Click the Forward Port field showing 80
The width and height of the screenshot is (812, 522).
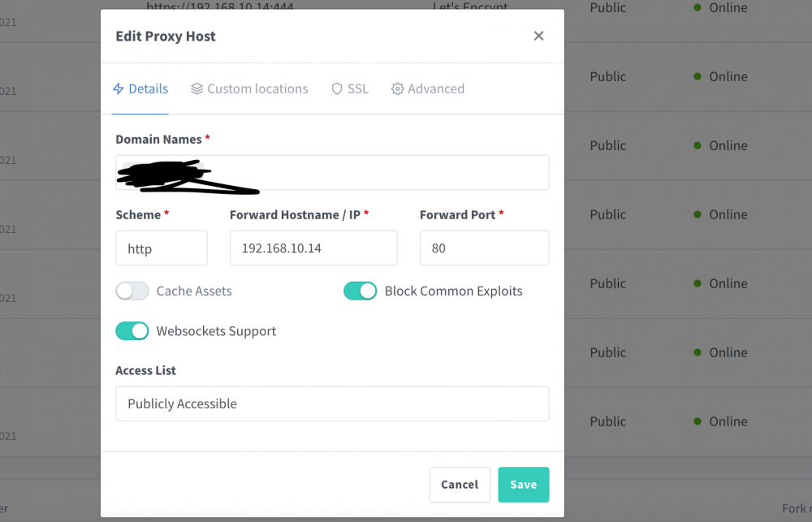click(x=485, y=248)
